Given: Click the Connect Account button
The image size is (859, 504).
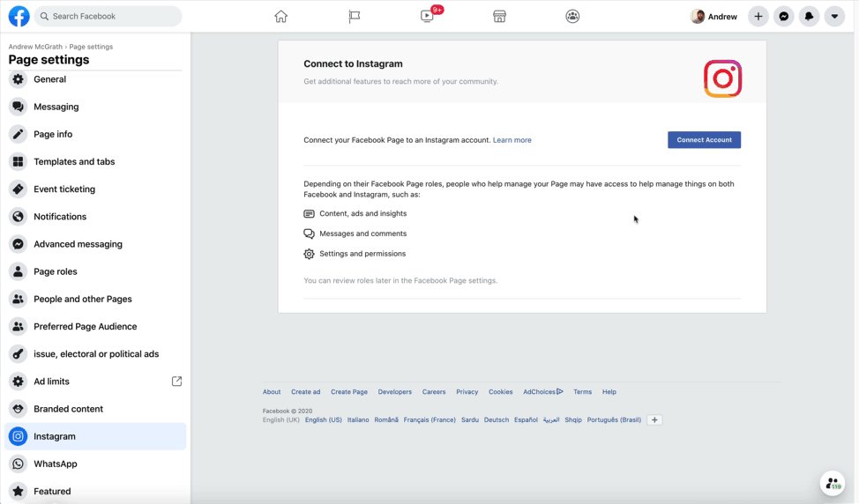Looking at the screenshot, I should point(704,140).
